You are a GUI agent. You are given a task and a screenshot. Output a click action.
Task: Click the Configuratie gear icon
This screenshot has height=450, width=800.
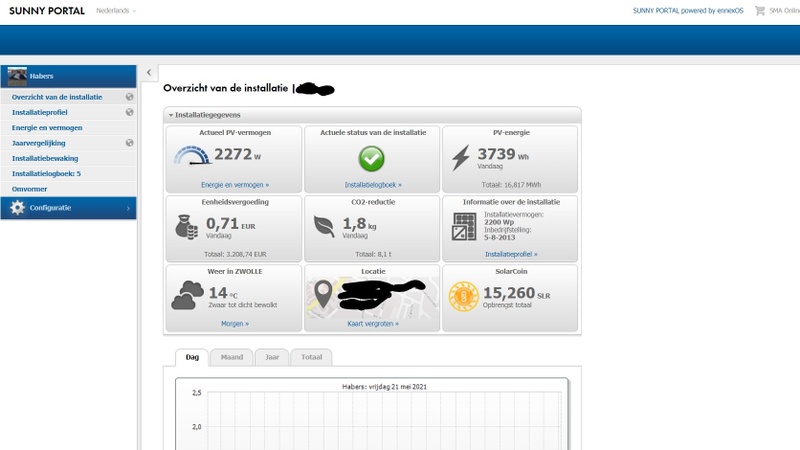17,208
